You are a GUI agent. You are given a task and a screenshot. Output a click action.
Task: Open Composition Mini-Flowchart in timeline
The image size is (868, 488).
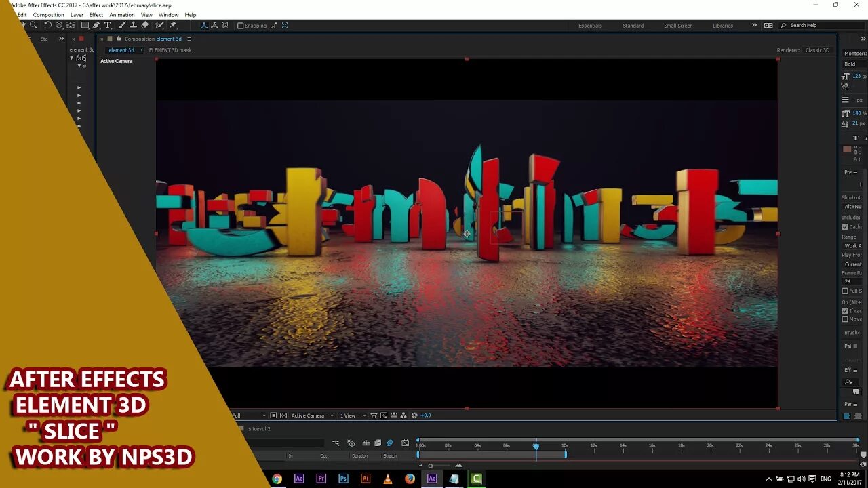(x=336, y=443)
